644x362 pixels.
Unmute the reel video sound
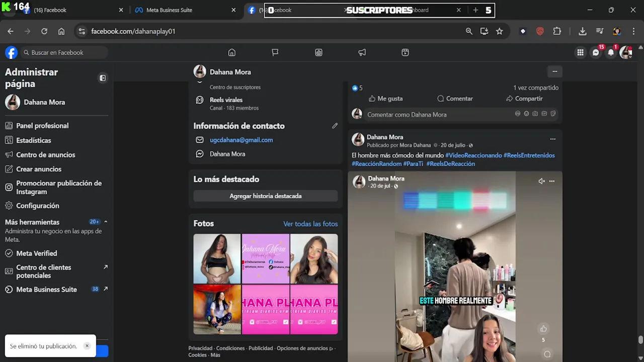541,181
